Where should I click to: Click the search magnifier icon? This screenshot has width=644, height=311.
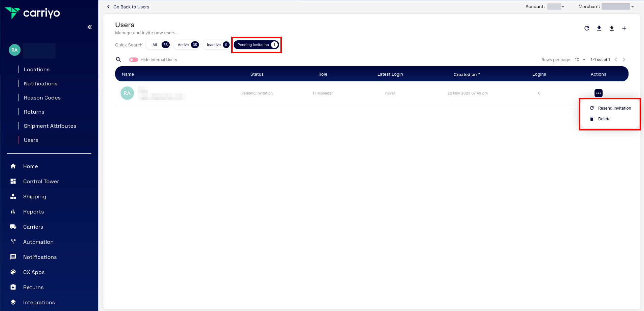[x=118, y=60]
